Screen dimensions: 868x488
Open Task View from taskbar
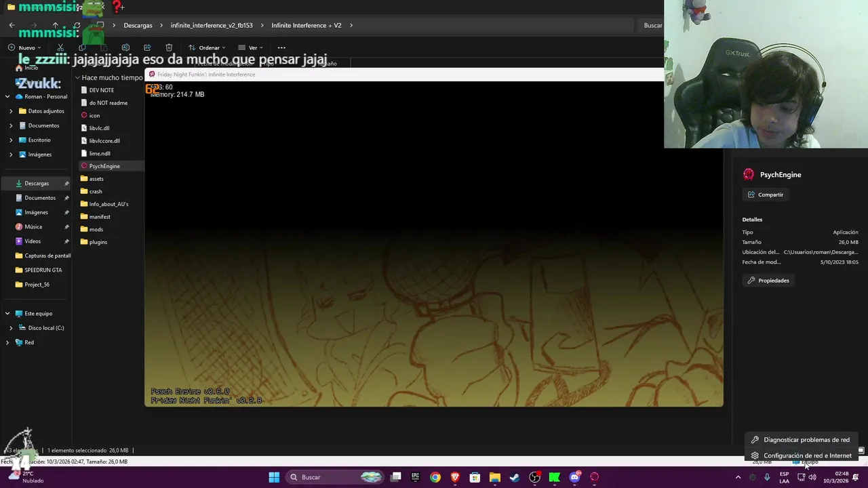point(396,477)
